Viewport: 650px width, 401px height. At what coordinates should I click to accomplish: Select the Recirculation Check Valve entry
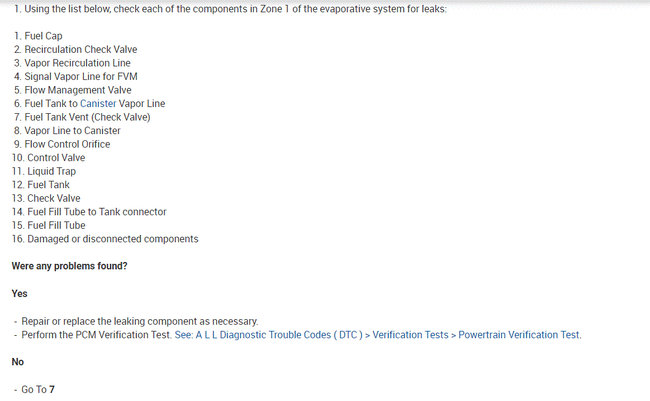point(80,49)
